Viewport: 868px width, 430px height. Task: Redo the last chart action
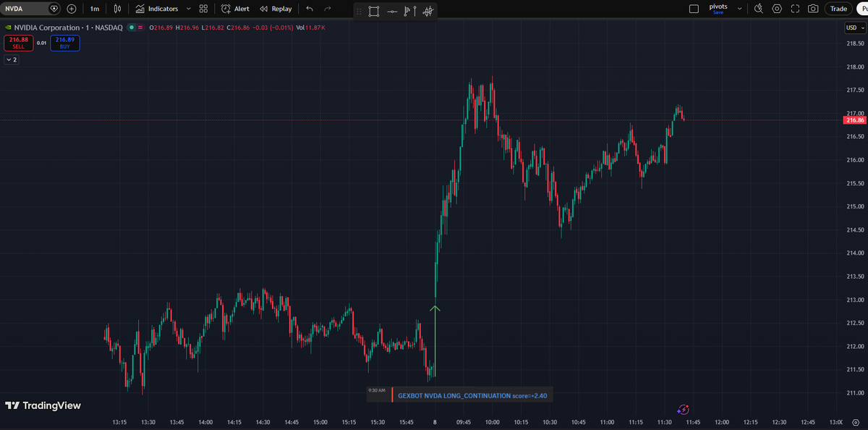pyautogui.click(x=328, y=9)
